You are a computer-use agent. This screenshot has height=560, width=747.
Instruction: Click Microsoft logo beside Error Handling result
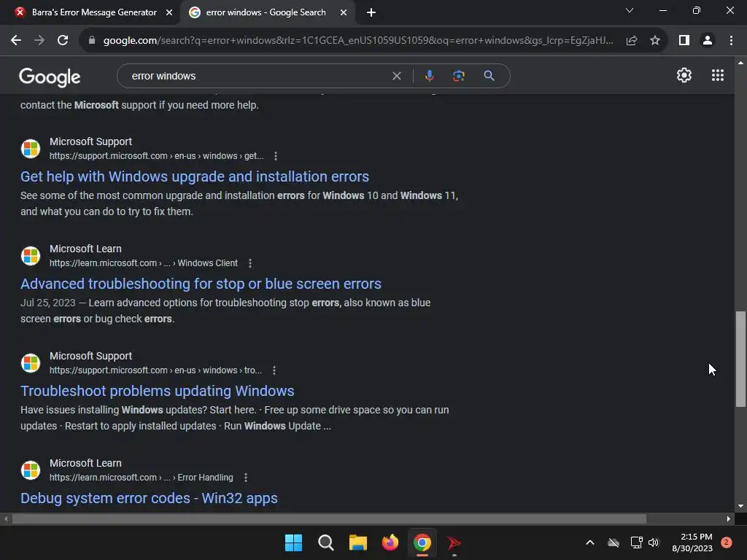pos(31,470)
